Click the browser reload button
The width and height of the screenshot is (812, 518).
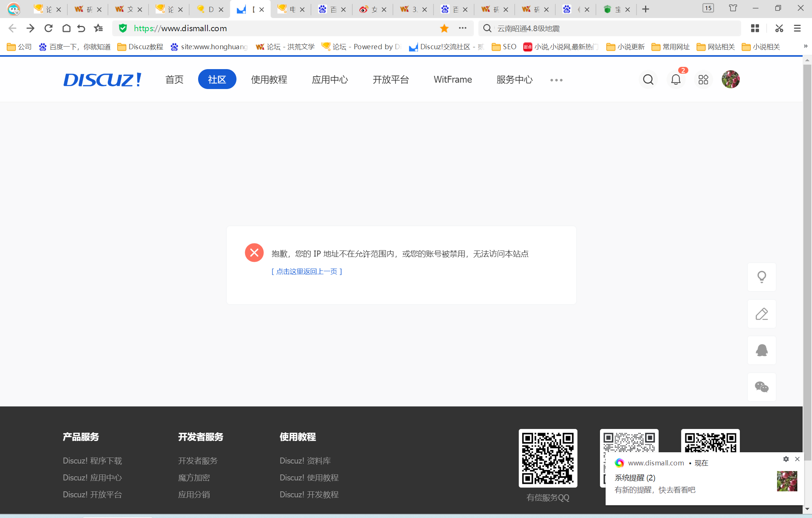pos(48,28)
